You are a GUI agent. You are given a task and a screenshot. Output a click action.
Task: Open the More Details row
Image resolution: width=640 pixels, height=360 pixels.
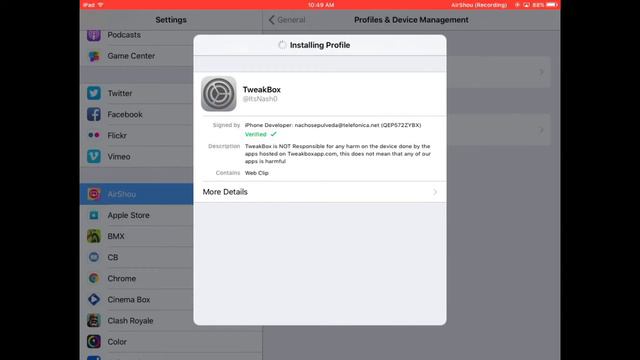coord(320,192)
